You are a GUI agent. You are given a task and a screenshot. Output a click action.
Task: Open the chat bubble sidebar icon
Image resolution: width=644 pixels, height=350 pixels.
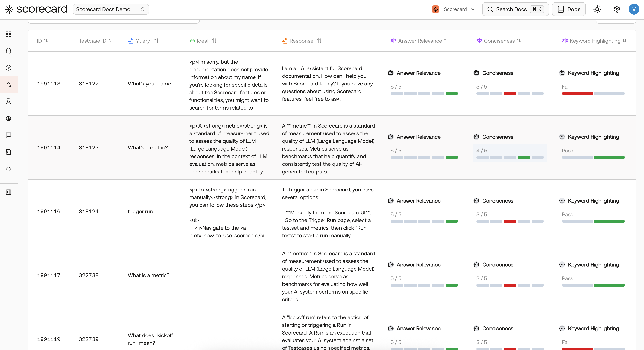[x=8, y=135]
